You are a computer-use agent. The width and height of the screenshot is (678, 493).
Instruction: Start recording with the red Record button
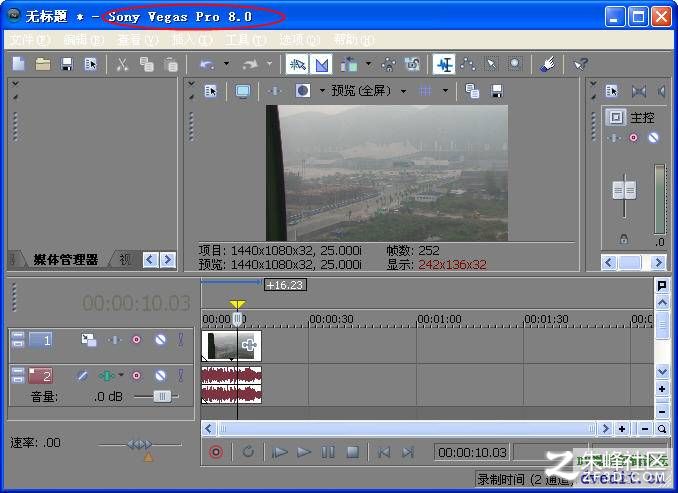click(216, 452)
